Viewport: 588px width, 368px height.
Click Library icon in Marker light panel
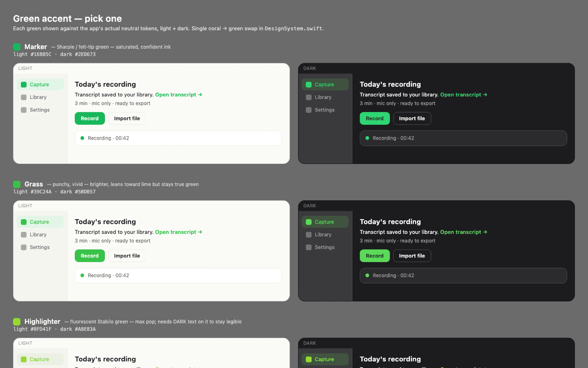(x=24, y=97)
